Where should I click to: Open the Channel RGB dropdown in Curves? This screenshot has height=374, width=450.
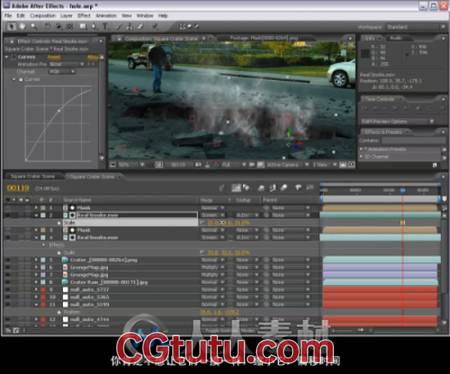[x=62, y=72]
